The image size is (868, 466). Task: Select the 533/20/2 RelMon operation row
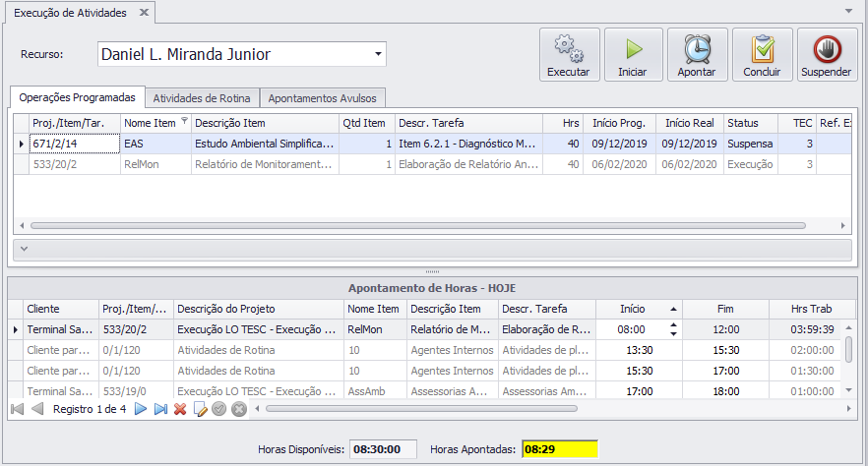[432, 164]
